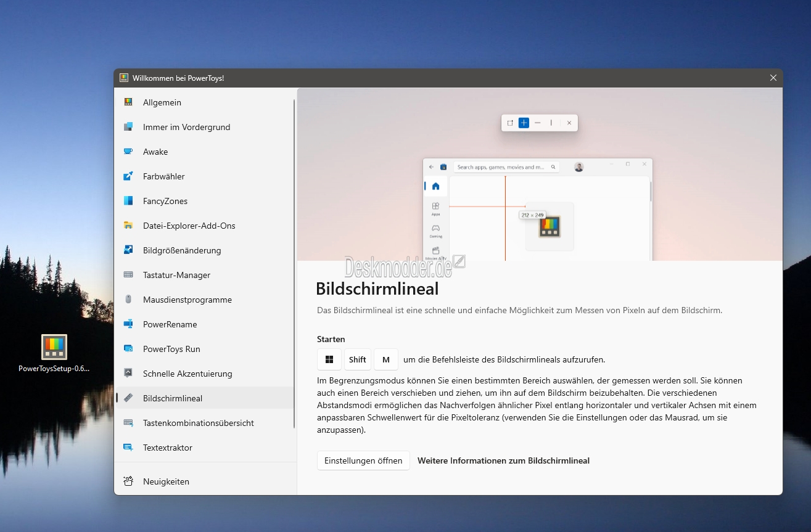Open the Farbwähler section
The width and height of the screenshot is (811, 532).
204,176
